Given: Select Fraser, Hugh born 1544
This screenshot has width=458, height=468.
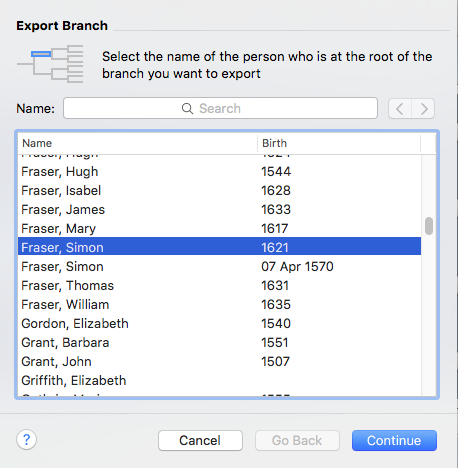Looking at the screenshot, I should coord(219,172).
